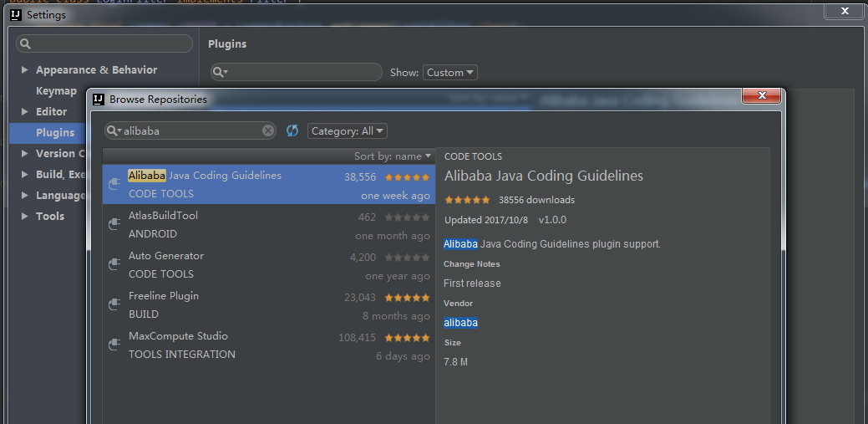Screen dimensions: 868x424
Task: Click the First release change note
Action: click(x=472, y=284)
